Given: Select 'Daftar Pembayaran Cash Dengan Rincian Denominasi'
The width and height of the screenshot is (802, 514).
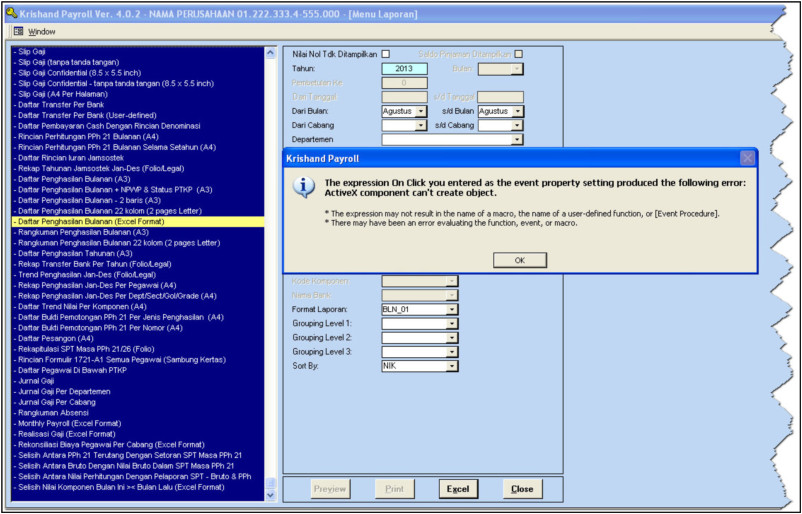Looking at the screenshot, I should pos(138,126).
